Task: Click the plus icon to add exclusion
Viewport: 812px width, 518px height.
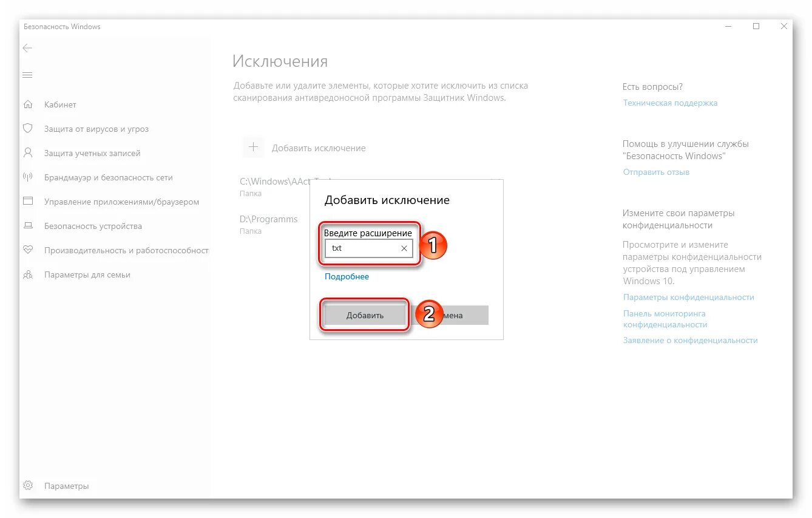Action: [254, 148]
